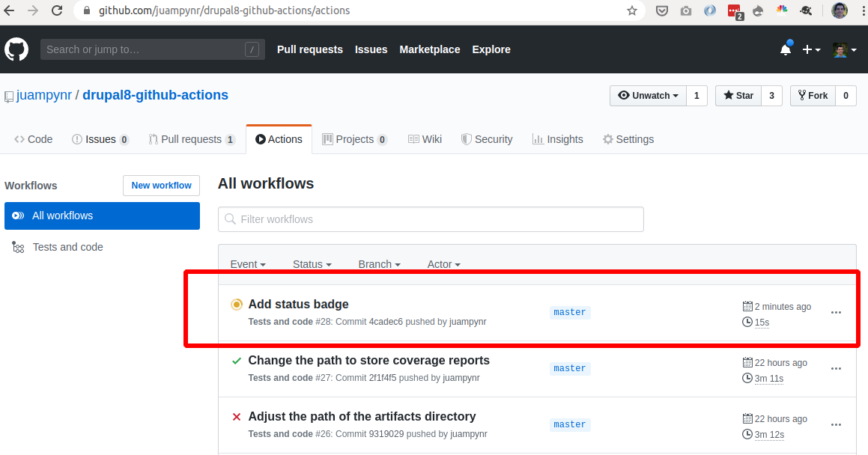Expand the Branch filter dropdown
The image size is (868, 455).
[379, 264]
